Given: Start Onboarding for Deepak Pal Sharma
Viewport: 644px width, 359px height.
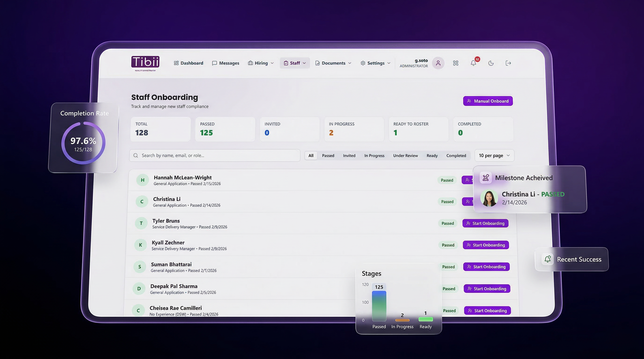Looking at the screenshot, I should click(487, 289).
